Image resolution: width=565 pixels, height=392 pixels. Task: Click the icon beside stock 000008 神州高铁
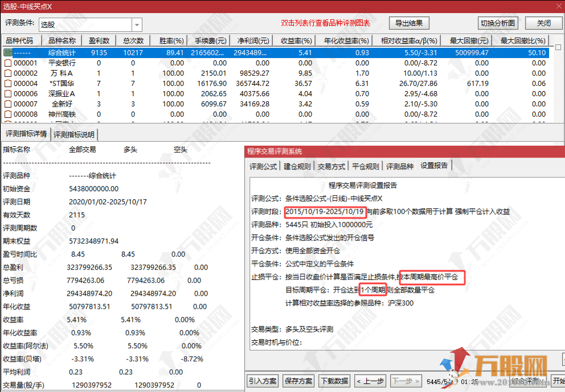pyautogui.click(x=8, y=114)
